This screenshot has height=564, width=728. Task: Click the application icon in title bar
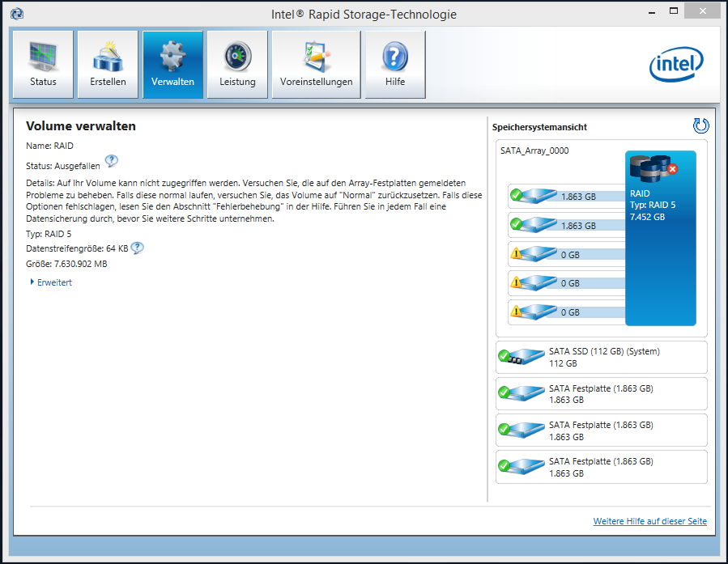[x=17, y=14]
